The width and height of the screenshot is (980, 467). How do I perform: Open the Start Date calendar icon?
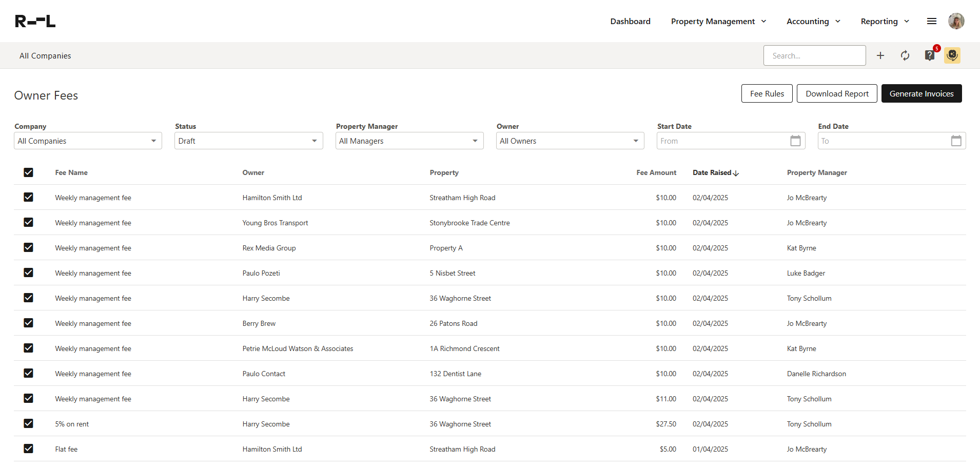[x=795, y=141]
